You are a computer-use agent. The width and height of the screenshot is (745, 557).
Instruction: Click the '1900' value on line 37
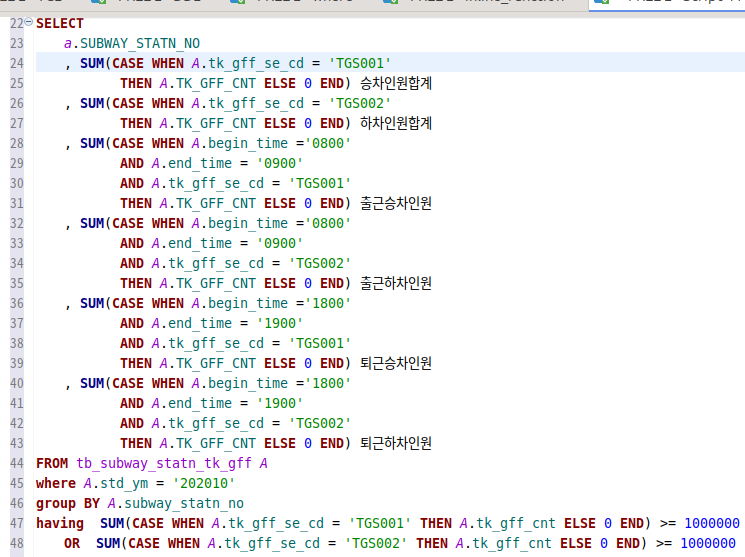point(280,323)
